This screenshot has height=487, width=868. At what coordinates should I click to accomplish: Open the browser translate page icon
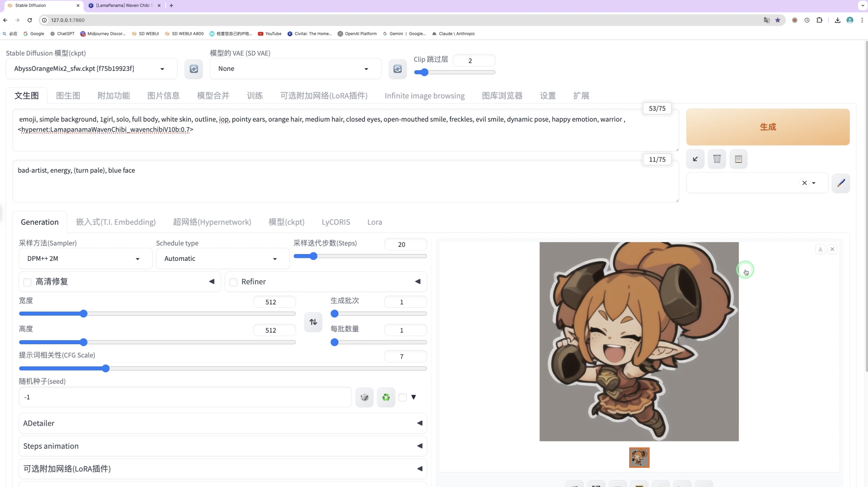tap(767, 20)
